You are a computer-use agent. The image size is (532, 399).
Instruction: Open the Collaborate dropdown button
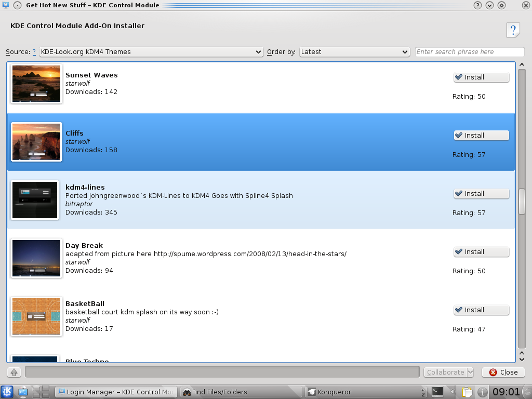pos(448,372)
